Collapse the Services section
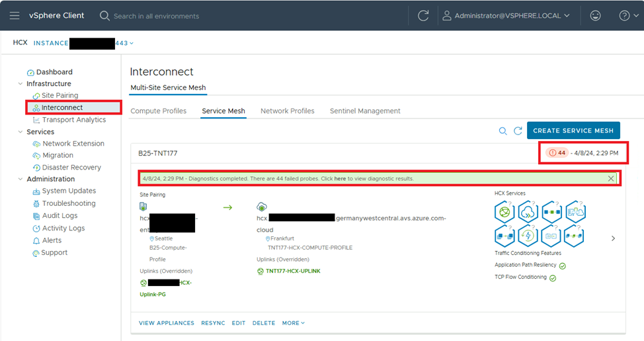 (20, 132)
